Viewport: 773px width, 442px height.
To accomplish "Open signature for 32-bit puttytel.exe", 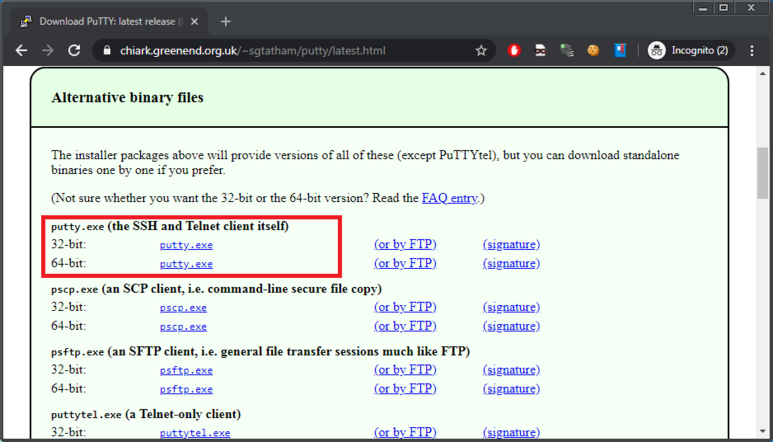I will click(x=511, y=432).
